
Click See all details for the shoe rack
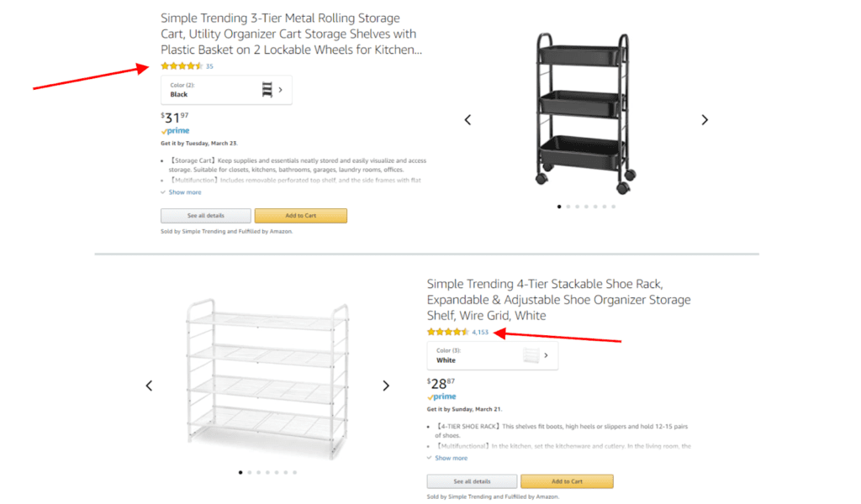tap(471, 481)
